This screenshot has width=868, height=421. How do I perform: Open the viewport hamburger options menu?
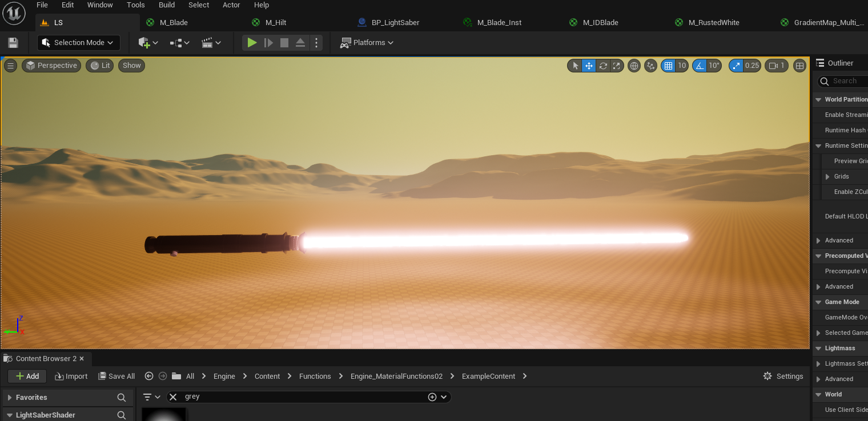[x=10, y=66]
